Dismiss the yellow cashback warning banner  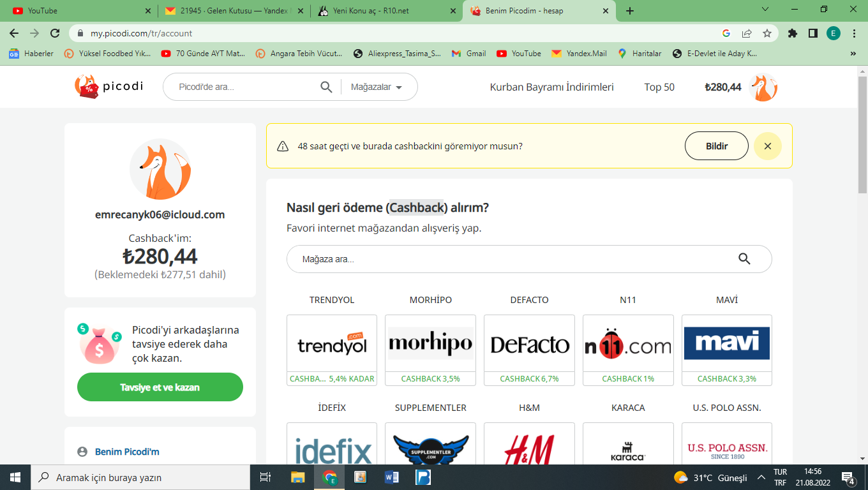coord(768,146)
